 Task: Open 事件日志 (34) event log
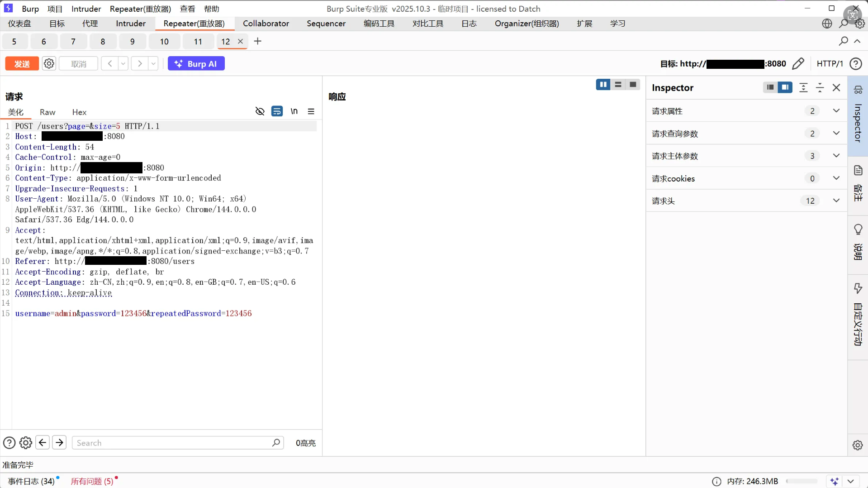(32, 481)
